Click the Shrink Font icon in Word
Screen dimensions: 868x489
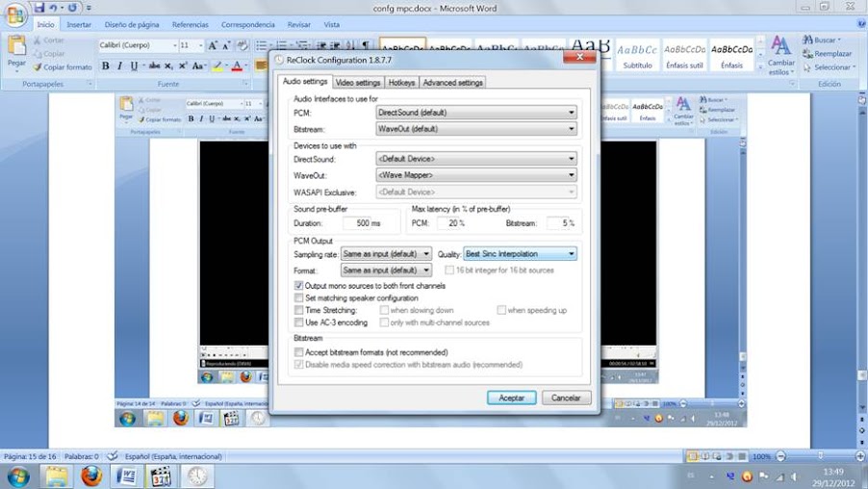(226, 46)
